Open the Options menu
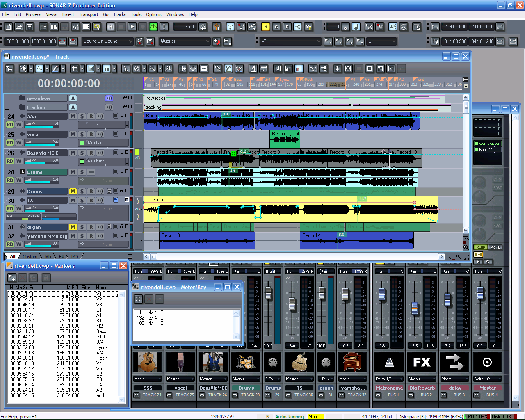This screenshot has height=420, width=525. pos(153,14)
